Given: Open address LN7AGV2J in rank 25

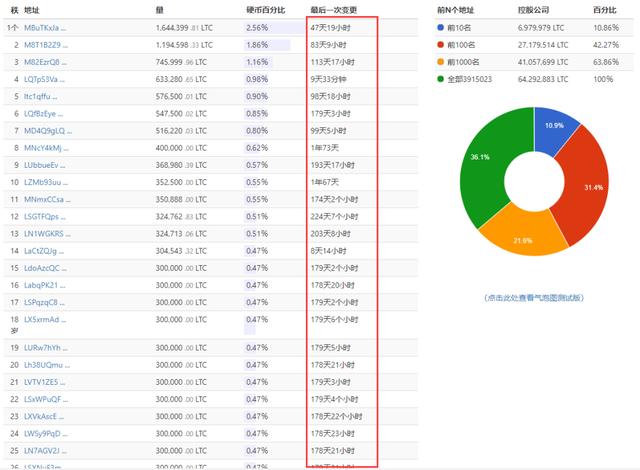Looking at the screenshot, I should [46, 449].
